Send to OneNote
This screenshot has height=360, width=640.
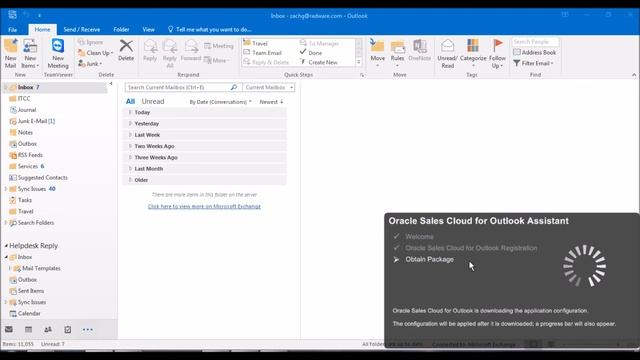(420, 51)
